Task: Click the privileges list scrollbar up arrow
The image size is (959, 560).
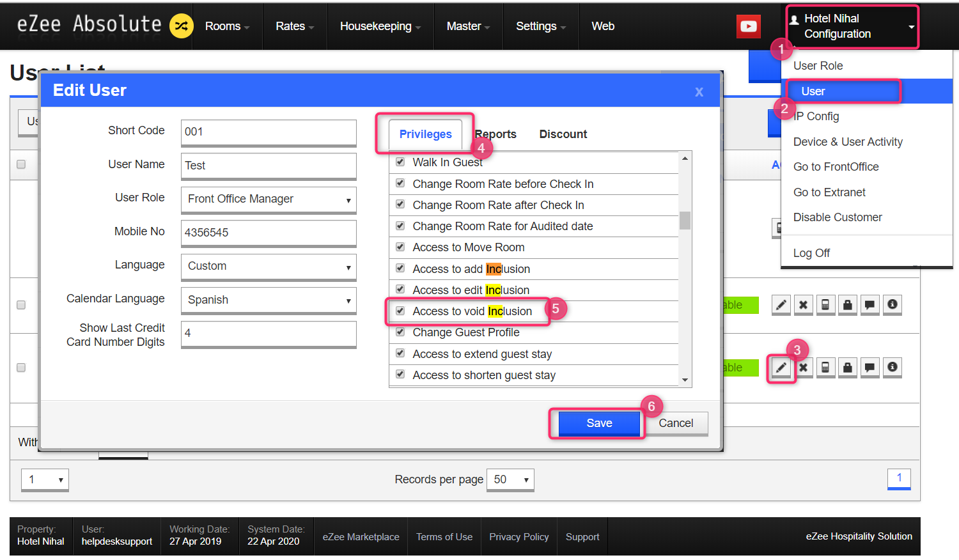Action: (685, 158)
